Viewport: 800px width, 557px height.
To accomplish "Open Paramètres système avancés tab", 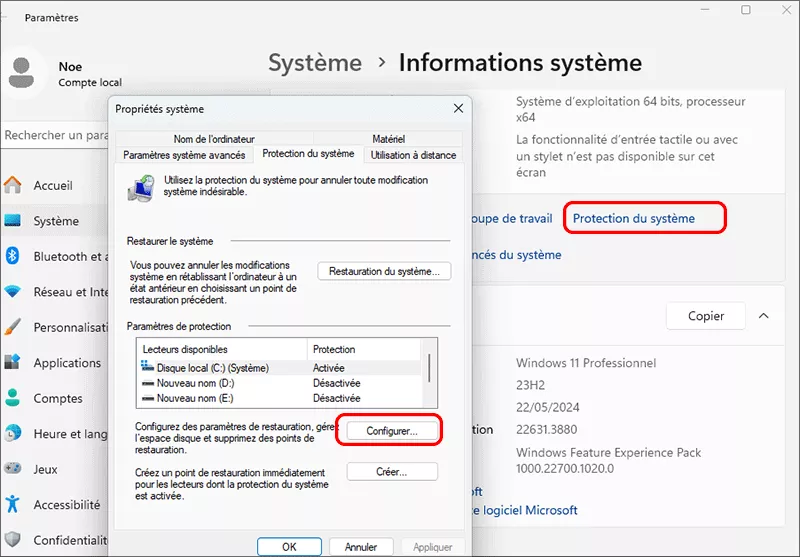I will pos(184,155).
